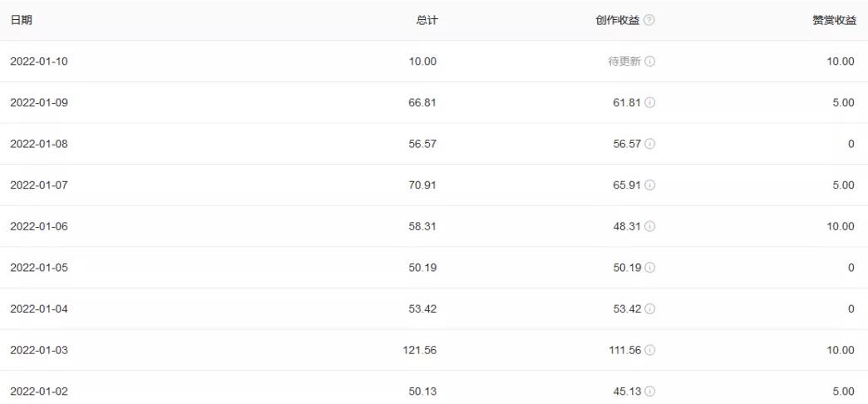This screenshot has width=868, height=404.
Task: Click info icon beside 111.56 creation income
Action: pos(649,350)
